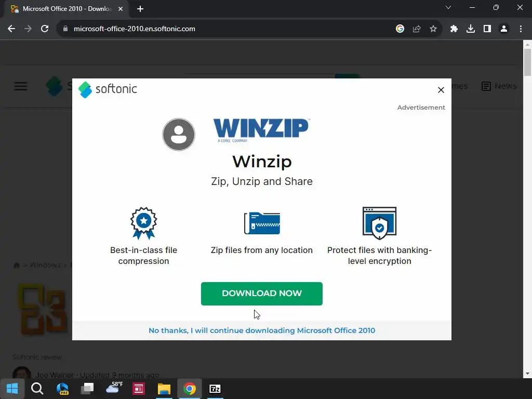
Task: Open the Softonic hamburger menu
Action: click(x=21, y=86)
